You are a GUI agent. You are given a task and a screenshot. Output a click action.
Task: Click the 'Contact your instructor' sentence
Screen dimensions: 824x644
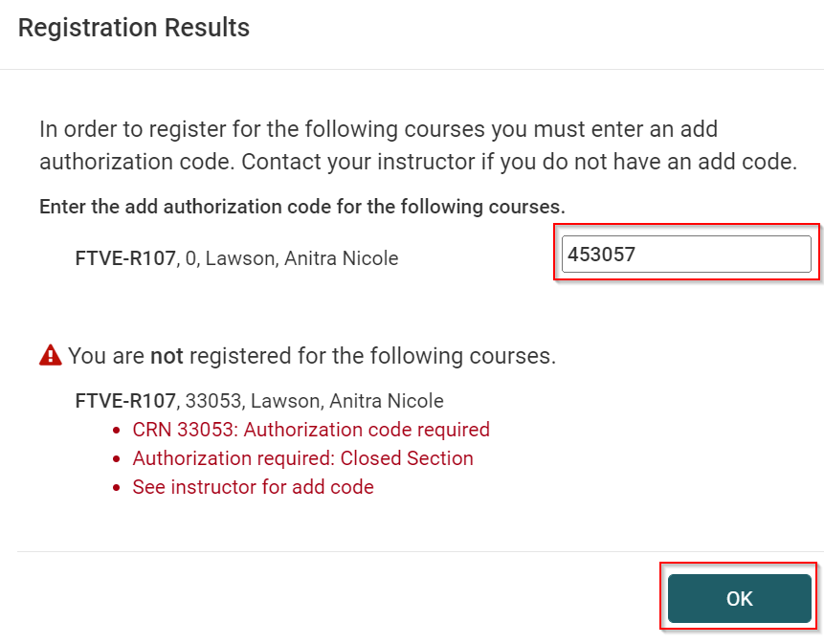coord(519,162)
